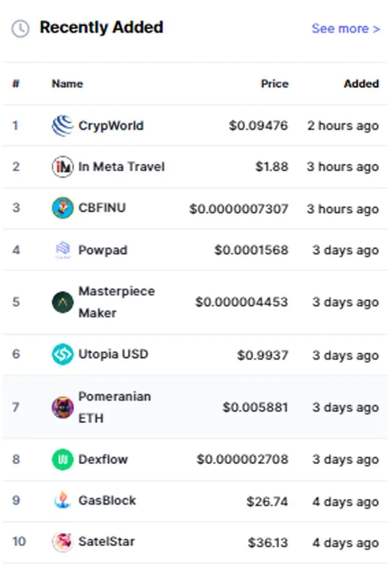Open the See more link
392x569 pixels.
click(x=346, y=28)
